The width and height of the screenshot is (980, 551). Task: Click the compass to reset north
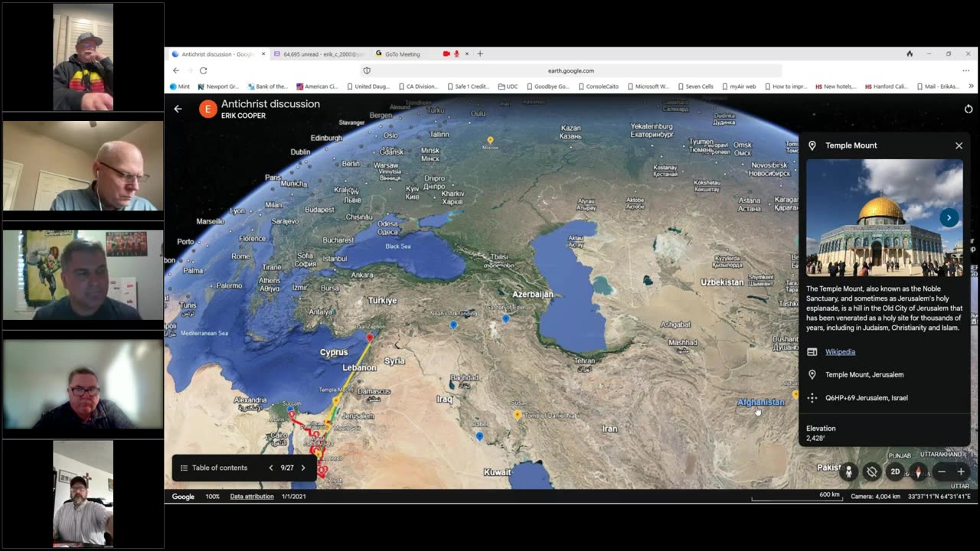917,471
